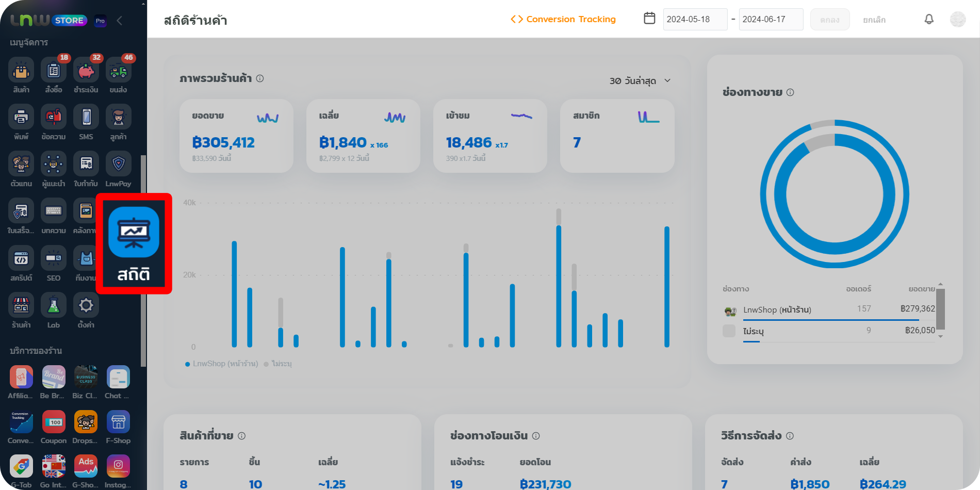Collapse the sidebar using the chevron arrow
980x490 pixels.
click(120, 21)
